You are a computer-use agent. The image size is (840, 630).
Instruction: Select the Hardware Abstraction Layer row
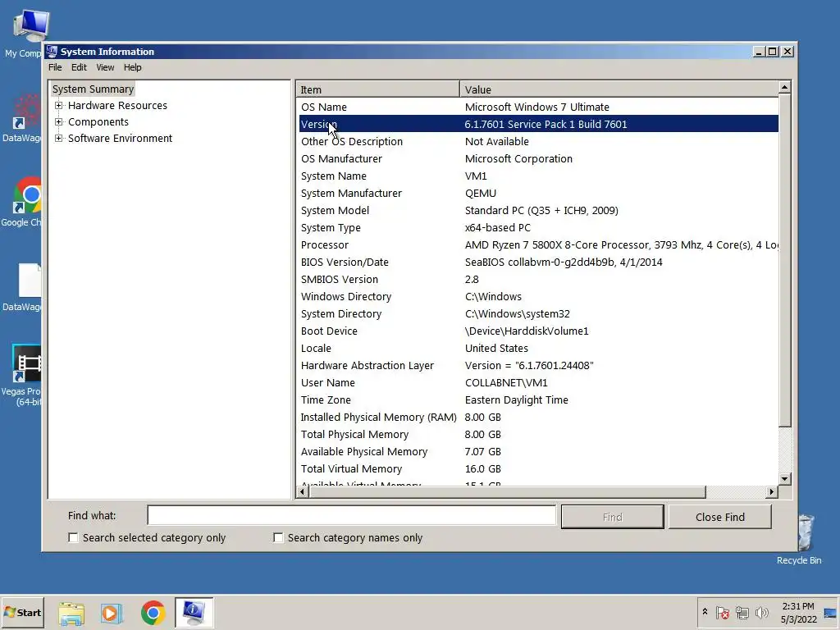538,365
